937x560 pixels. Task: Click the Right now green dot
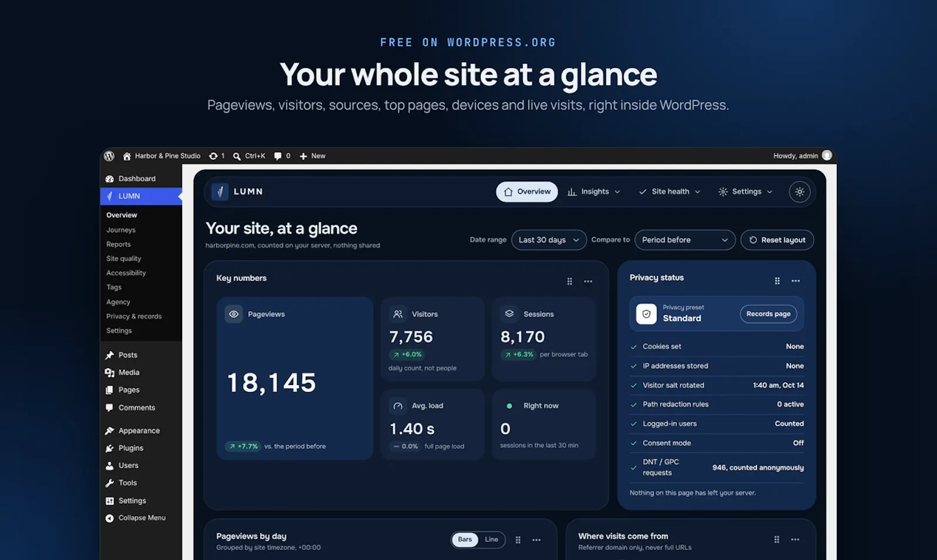point(509,406)
